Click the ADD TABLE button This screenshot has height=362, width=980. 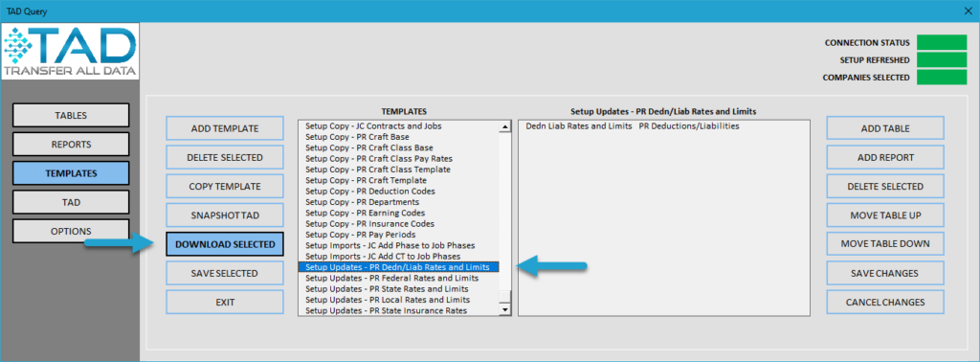coord(885,128)
